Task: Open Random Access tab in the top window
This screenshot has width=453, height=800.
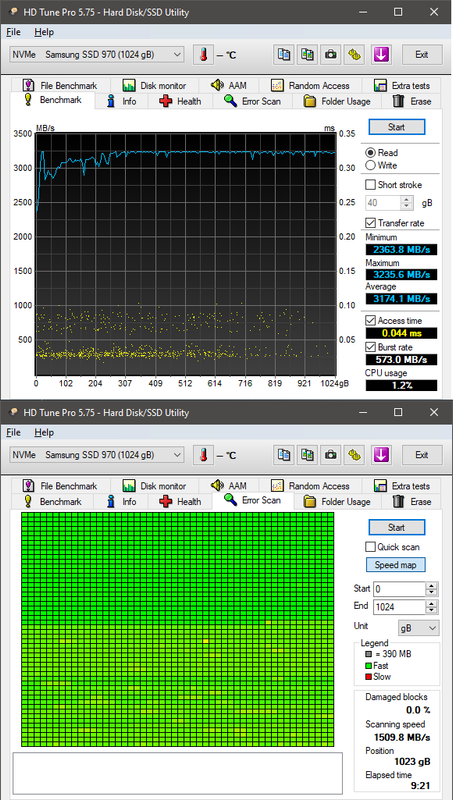Action: 310,86
